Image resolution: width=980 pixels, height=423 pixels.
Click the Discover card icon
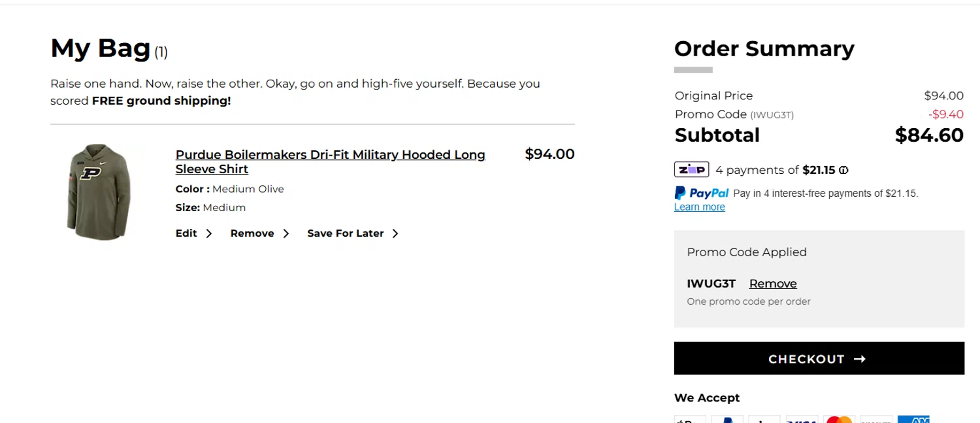[x=876, y=419]
